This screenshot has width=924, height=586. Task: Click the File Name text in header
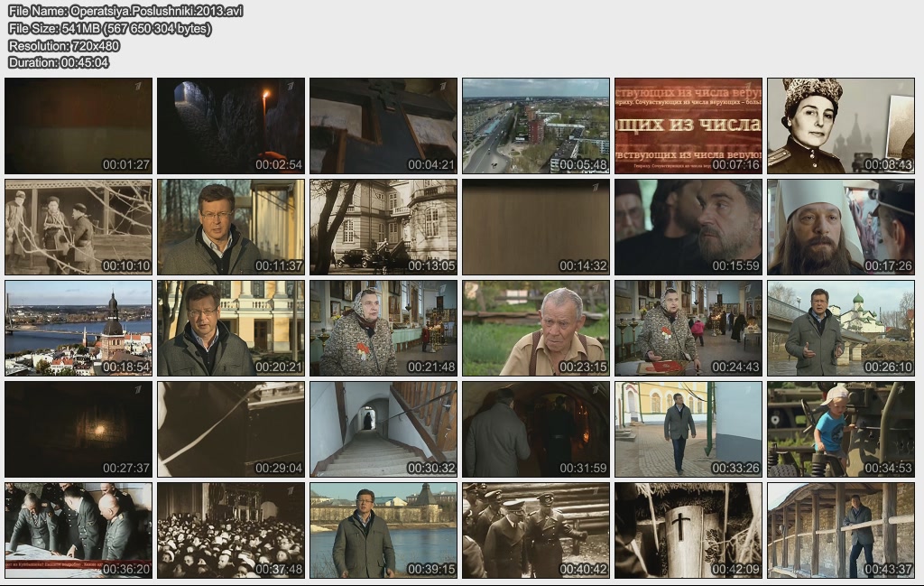pos(125,11)
